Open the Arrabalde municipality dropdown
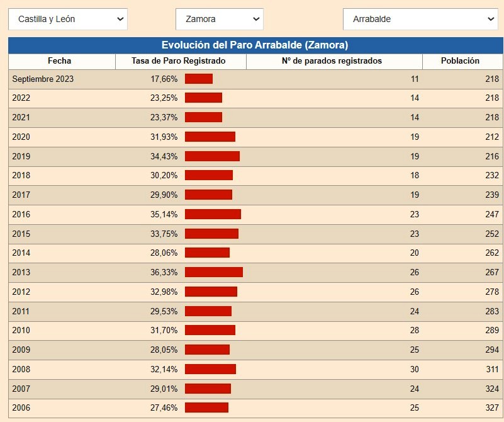The width and height of the screenshot is (504, 422). click(420, 19)
